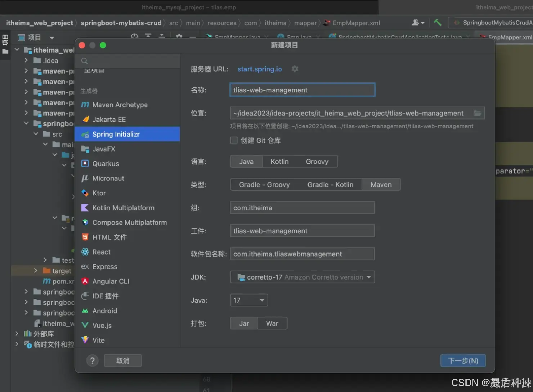Viewport: 533px width, 392px height.
Task: Collapse the itheima_web_project root node
Action: click(17, 49)
